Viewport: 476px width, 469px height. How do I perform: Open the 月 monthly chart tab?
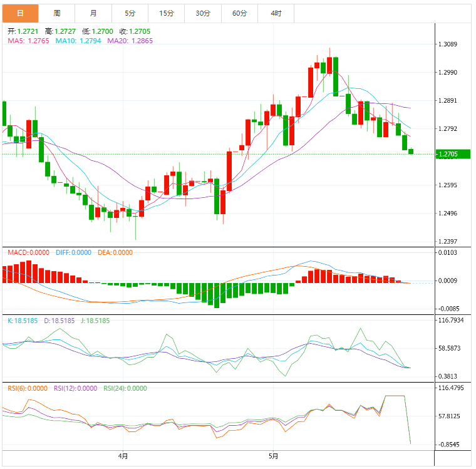click(x=93, y=13)
